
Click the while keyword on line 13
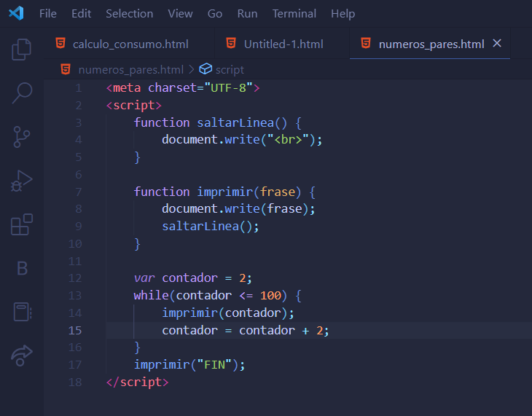(x=152, y=295)
